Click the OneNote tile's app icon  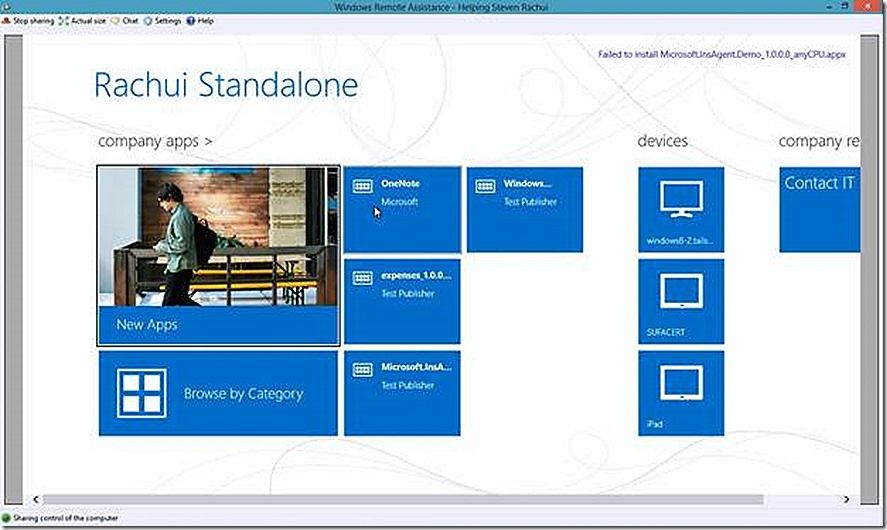coord(363,186)
